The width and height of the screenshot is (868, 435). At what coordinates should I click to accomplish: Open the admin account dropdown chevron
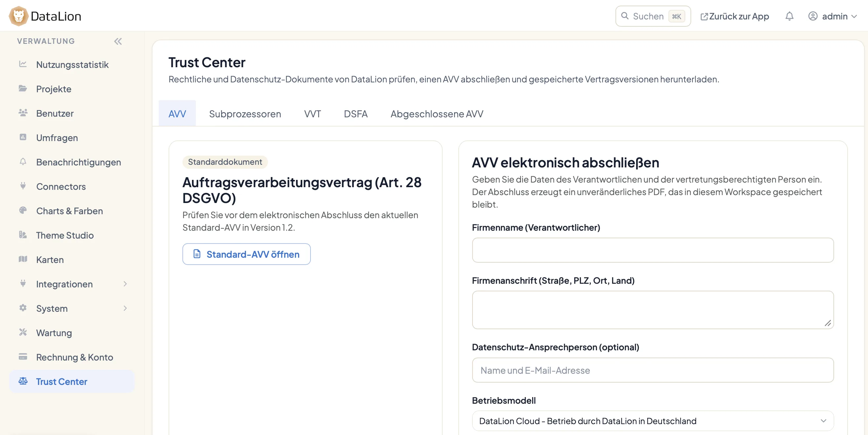coord(854,16)
